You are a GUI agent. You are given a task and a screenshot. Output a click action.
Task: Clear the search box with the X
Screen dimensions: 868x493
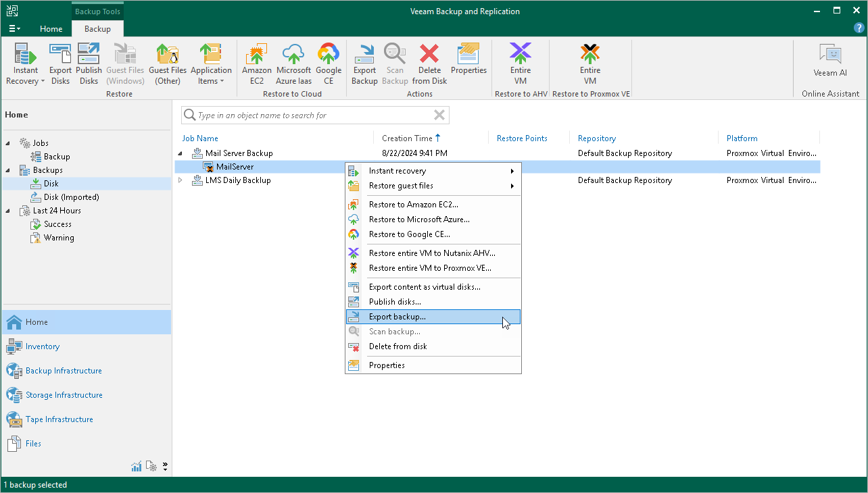click(x=439, y=115)
